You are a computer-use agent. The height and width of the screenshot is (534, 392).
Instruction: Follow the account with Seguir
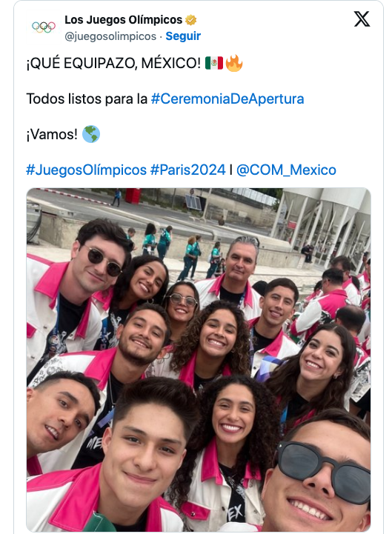click(x=183, y=36)
